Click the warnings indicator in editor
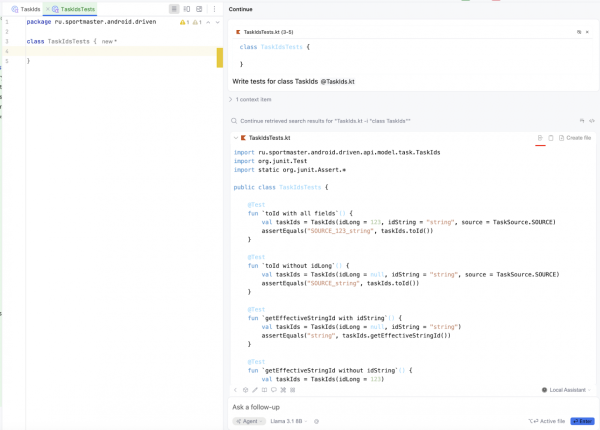The image size is (600, 430). coord(184,22)
